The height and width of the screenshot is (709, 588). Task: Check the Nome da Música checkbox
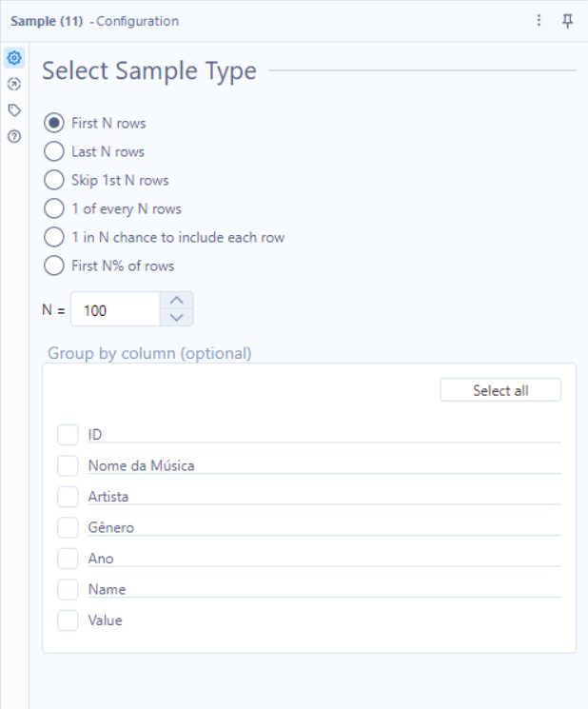tap(68, 465)
